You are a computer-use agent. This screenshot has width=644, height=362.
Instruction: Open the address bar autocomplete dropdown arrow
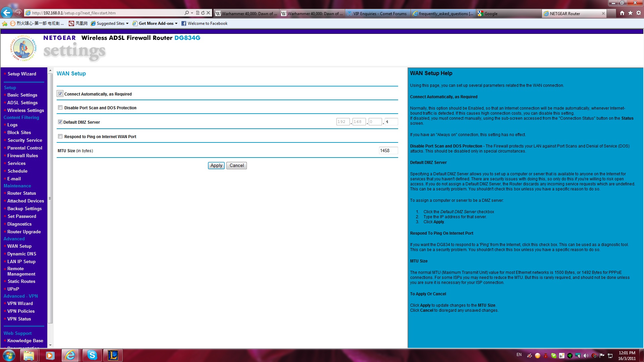coord(192,13)
